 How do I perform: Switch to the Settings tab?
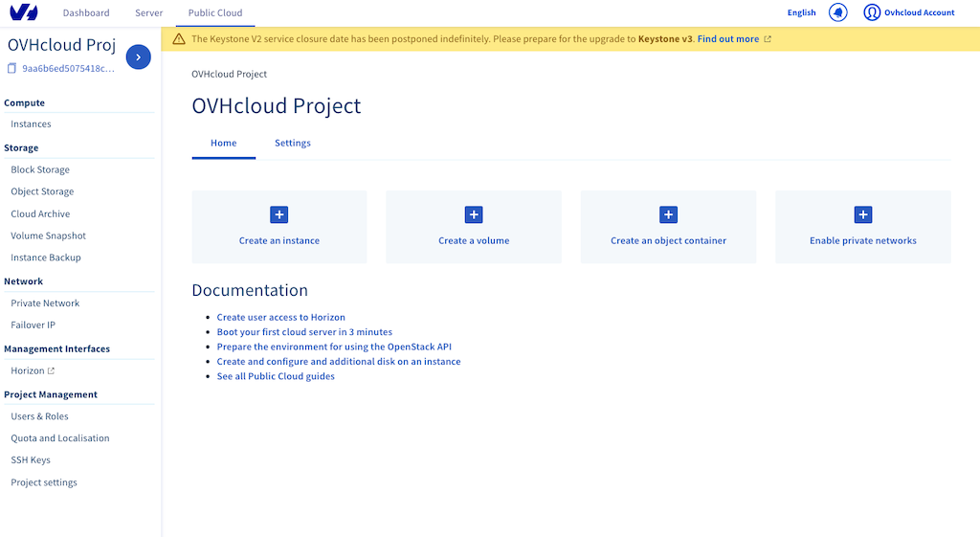[x=293, y=144]
